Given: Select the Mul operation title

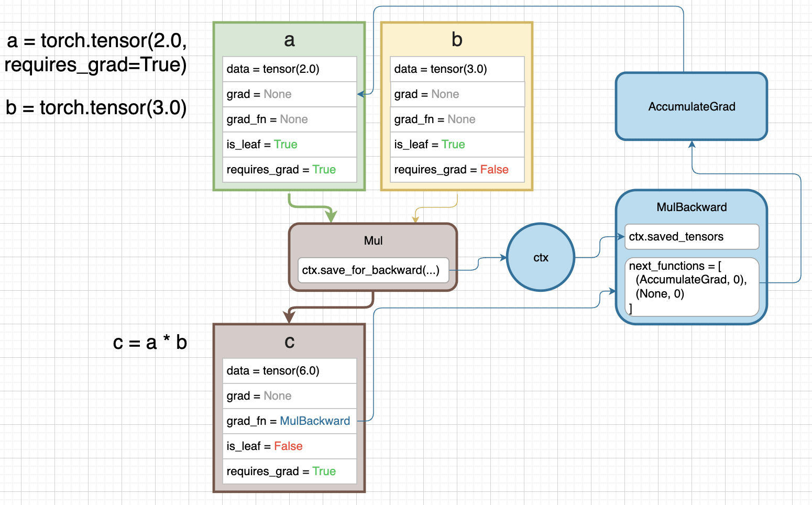Looking at the screenshot, I should (373, 240).
